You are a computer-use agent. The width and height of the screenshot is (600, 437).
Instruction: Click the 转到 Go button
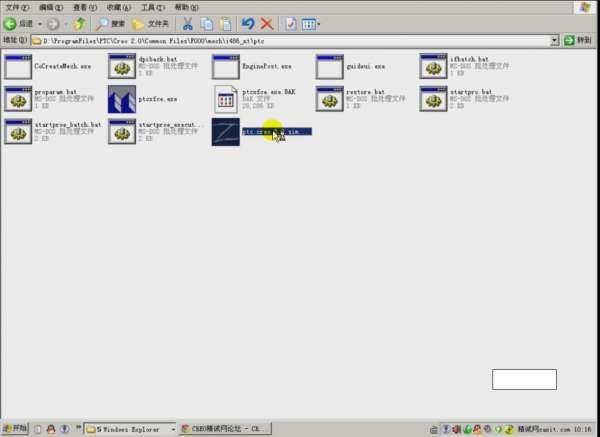point(576,40)
